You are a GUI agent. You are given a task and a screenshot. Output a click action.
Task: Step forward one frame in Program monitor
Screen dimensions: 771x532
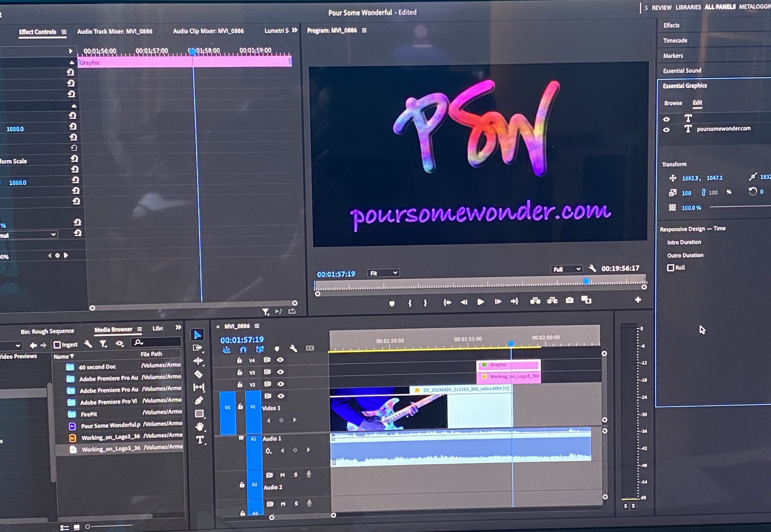pos(498,302)
